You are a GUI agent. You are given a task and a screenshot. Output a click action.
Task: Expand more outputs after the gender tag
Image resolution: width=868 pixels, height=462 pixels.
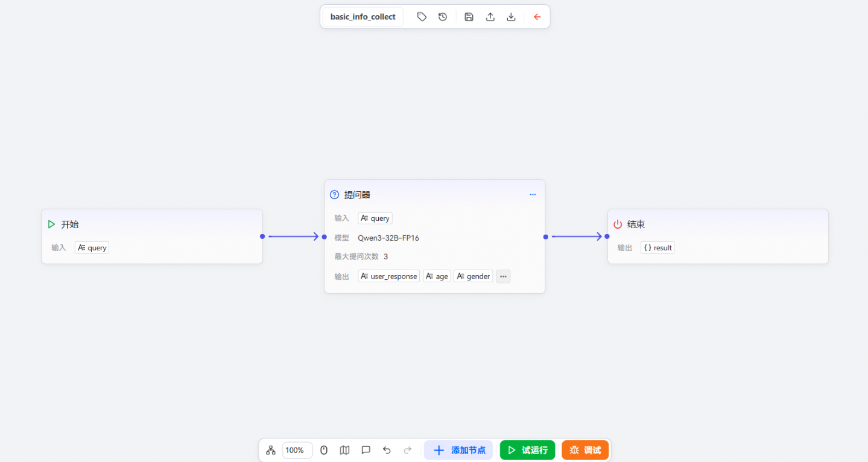click(503, 276)
